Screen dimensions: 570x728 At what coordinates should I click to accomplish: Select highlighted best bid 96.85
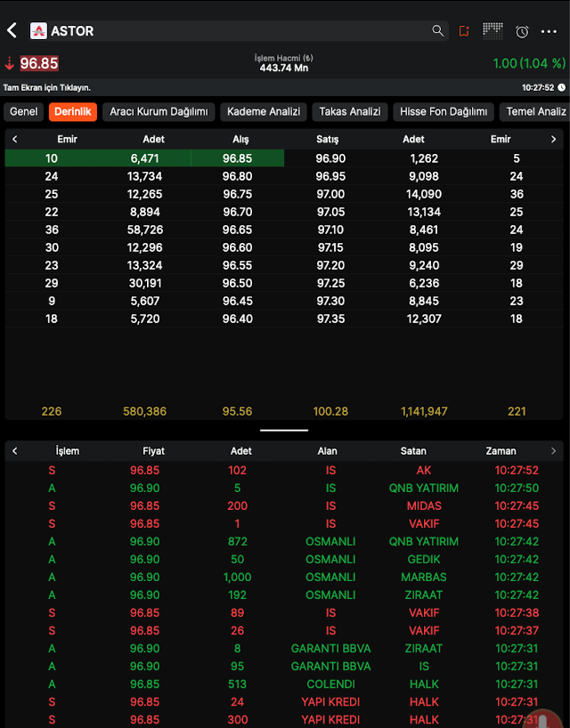point(238,158)
